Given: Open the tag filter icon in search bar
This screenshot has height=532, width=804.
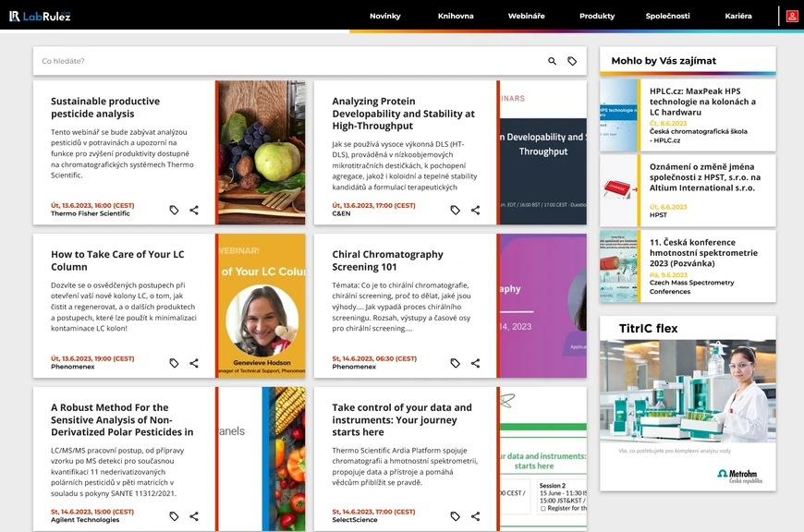Looking at the screenshot, I should 572,61.
